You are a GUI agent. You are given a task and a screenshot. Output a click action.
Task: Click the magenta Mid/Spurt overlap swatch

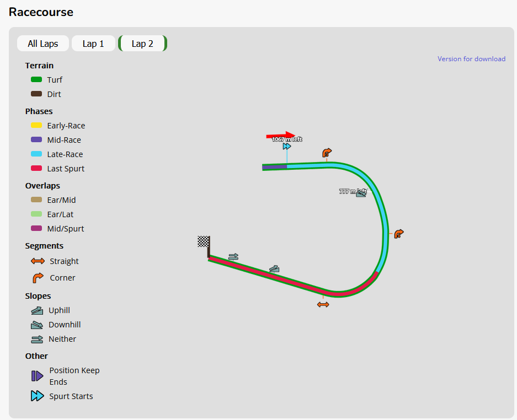(x=36, y=228)
